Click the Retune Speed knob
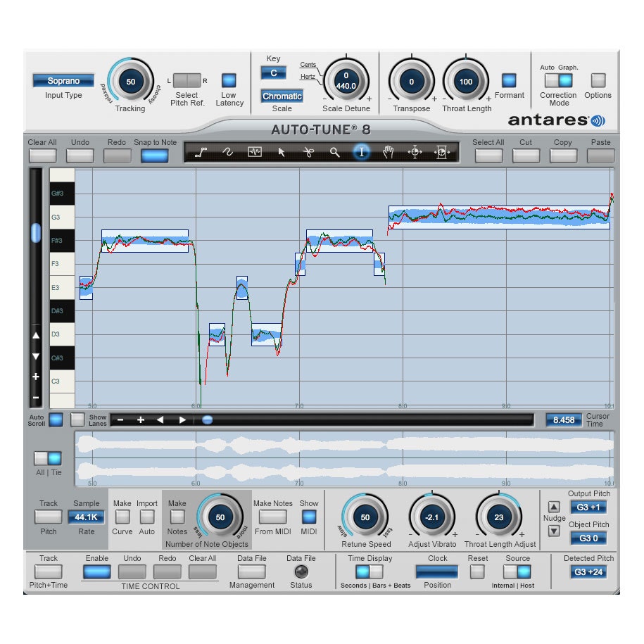This screenshot has width=644, height=644. click(x=365, y=517)
